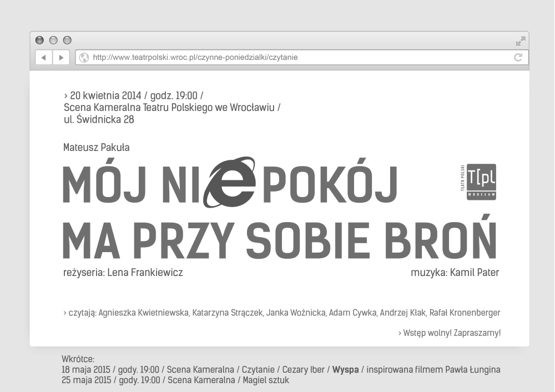Click the teatrpolski.wroc.pl URL address field
This screenshot has width=555, height=392.
tap(302, 57)
